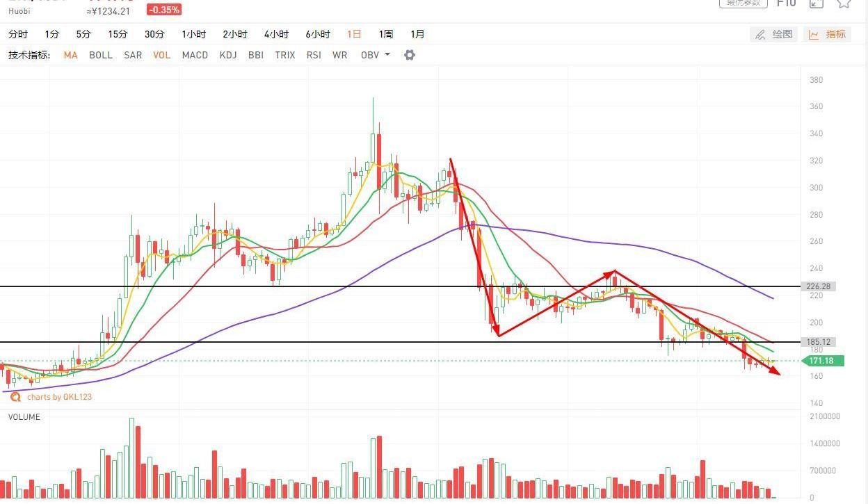The height and width of the screenshot is (504, 868).
Task: Enable the MACD indicator
Action: 195,55
